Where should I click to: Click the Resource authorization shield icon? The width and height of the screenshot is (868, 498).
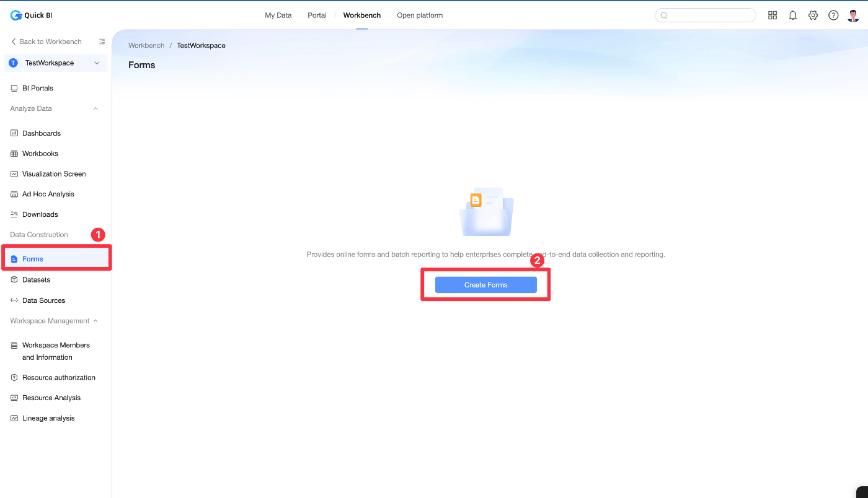[14, 377]
